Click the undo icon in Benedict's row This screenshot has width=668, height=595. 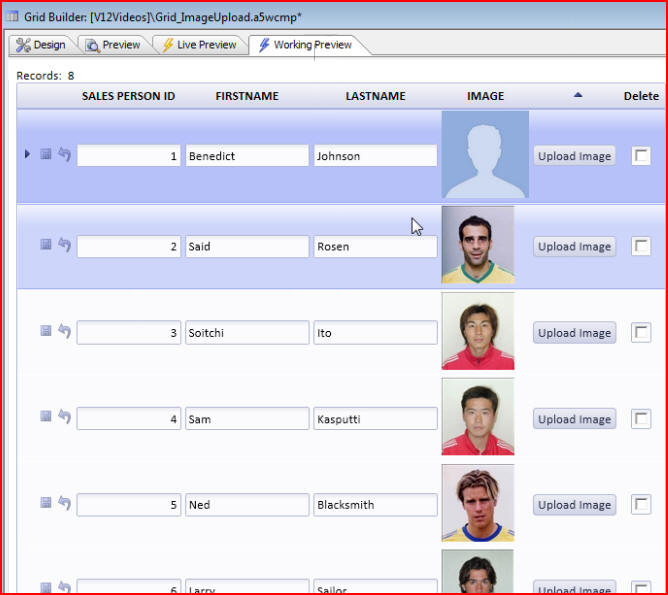pos(64,154)
